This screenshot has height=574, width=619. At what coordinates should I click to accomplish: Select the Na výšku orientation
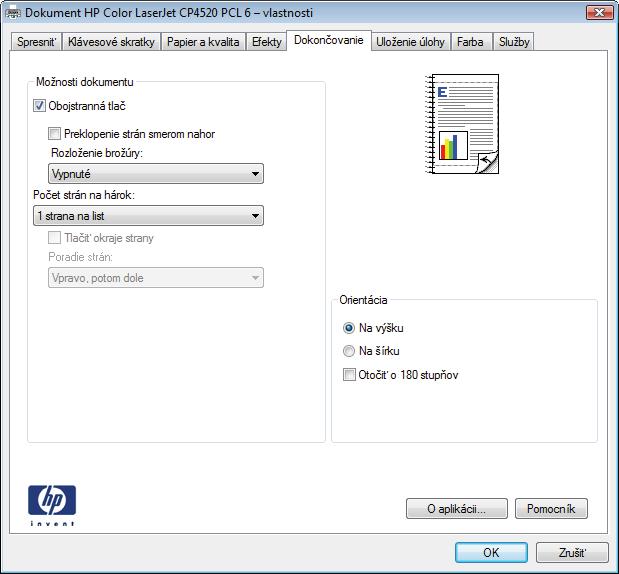coord(349,328)
